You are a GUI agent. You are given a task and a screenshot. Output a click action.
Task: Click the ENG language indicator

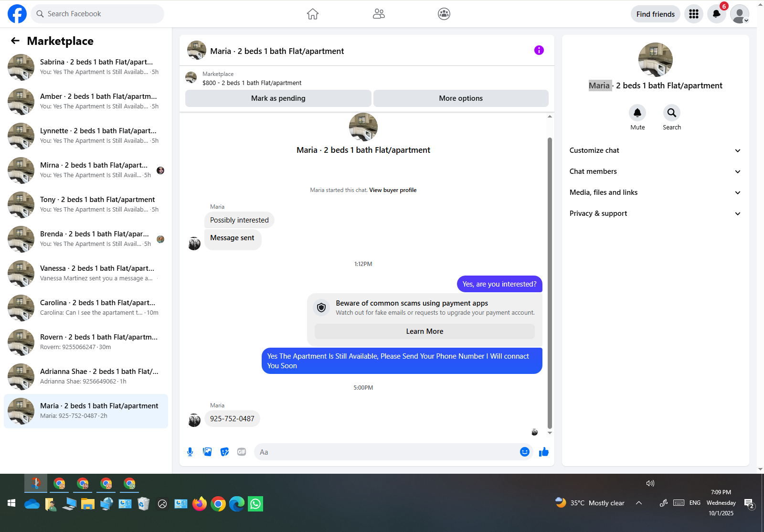point(695,503)
